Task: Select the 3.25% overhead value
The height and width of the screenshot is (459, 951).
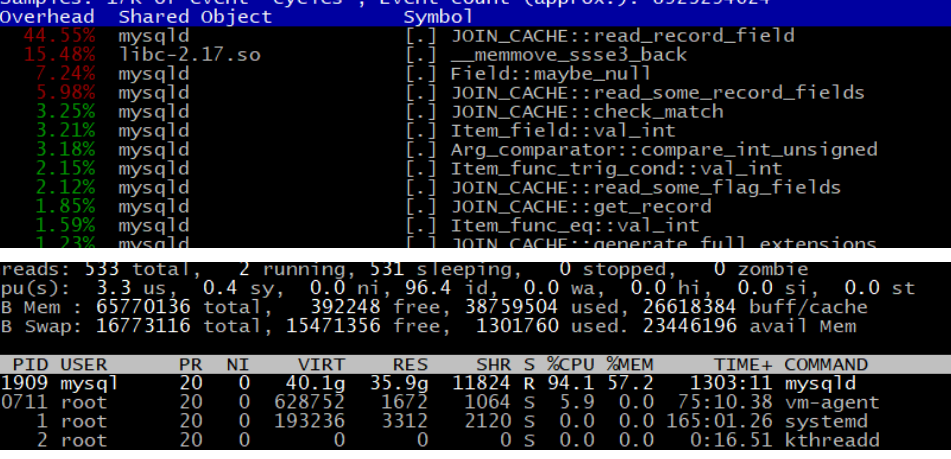Action: coord(65,112)
